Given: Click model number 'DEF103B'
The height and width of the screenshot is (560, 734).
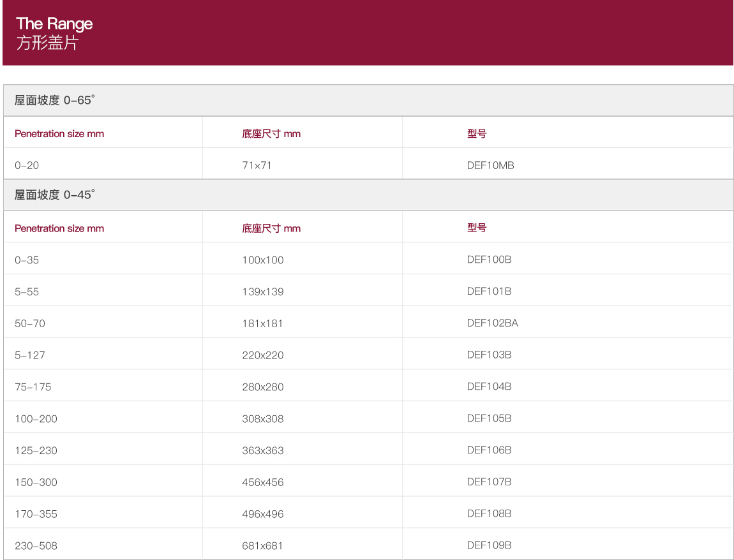Looking at the screenshot, I should click(x=489, y=355).
